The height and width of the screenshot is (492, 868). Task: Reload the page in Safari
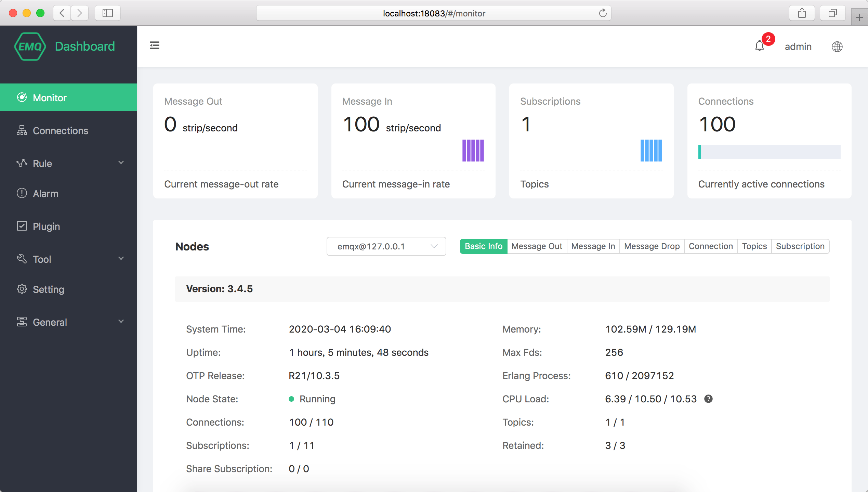coord(603,13)
